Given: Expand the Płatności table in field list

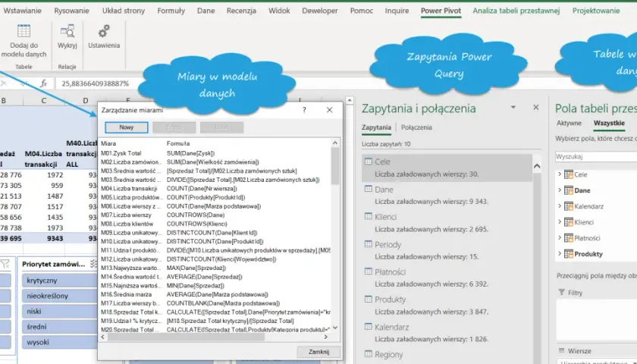Looking at the screenshot, I should coord(560,238).
